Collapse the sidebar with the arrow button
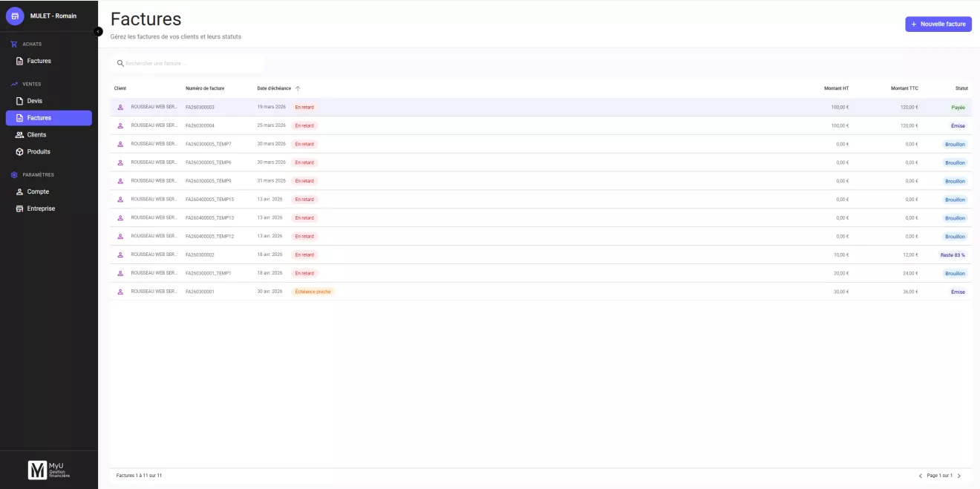The width and height of the screenshot is (980, 489). pos(98,31)
